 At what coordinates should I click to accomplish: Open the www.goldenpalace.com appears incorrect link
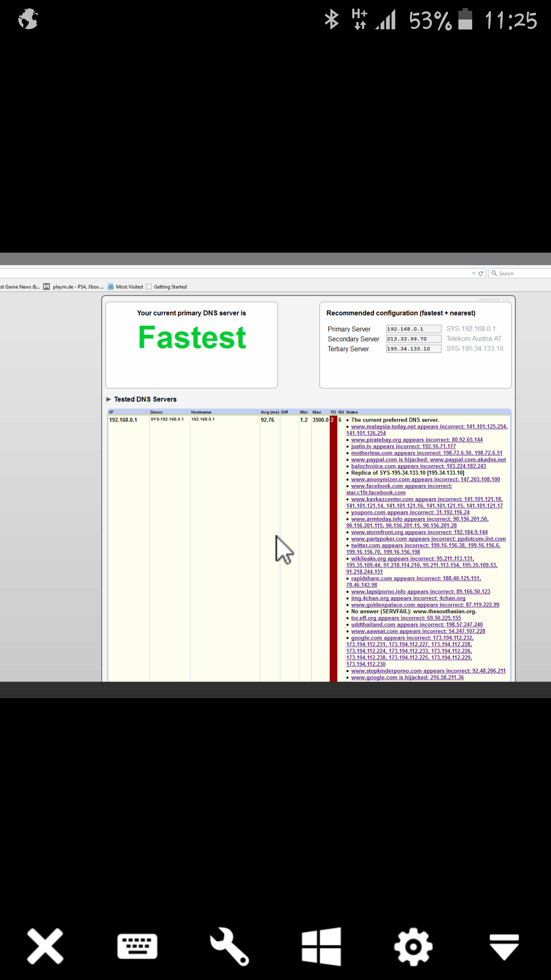425,605
